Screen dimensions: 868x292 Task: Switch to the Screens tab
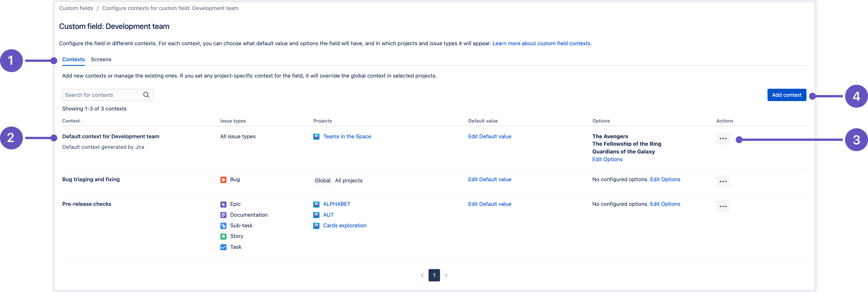pyautogui.click(x=101, y=60)
